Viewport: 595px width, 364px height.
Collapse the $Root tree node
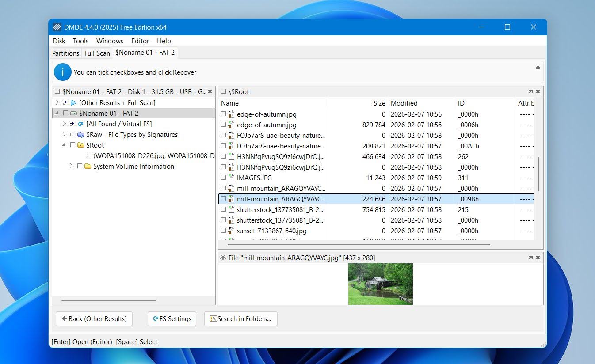pos(64,145)
